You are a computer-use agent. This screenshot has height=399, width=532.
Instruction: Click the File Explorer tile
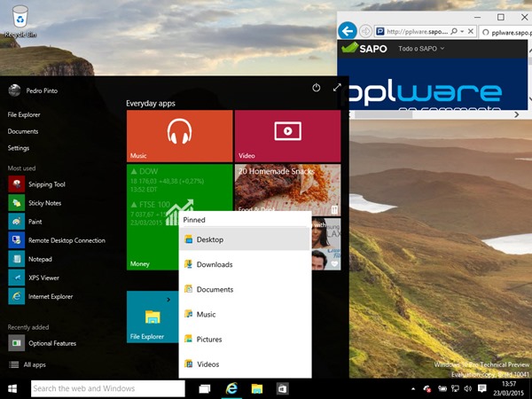pyautogui.click(x=153, y=317)
